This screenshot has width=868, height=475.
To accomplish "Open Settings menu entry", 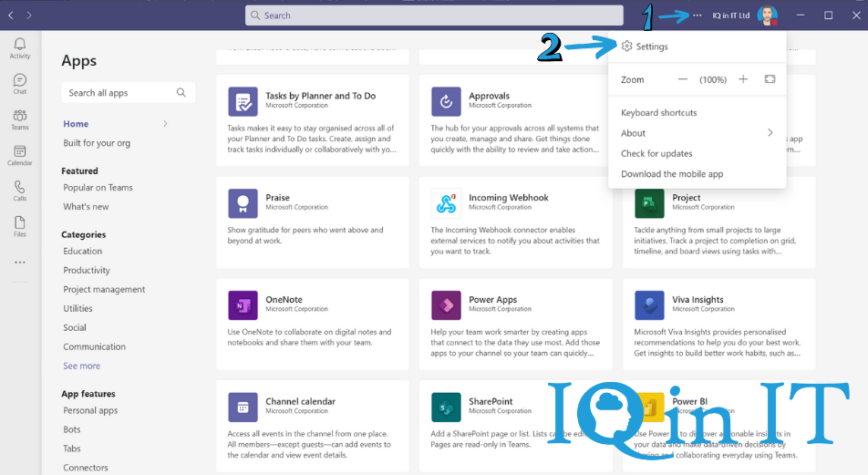I will [x=652, y=46].
